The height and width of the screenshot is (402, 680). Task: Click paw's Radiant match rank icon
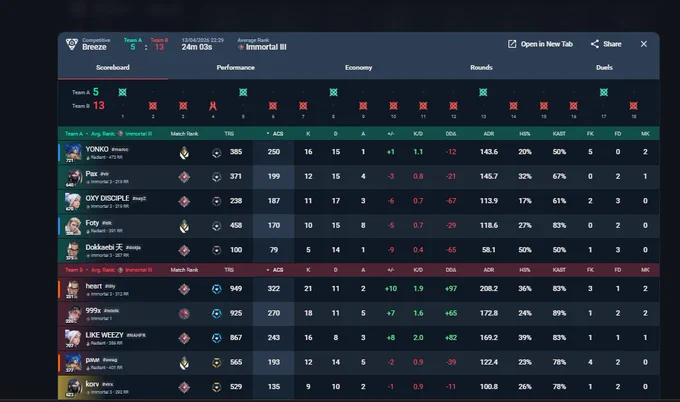[184, 363]
